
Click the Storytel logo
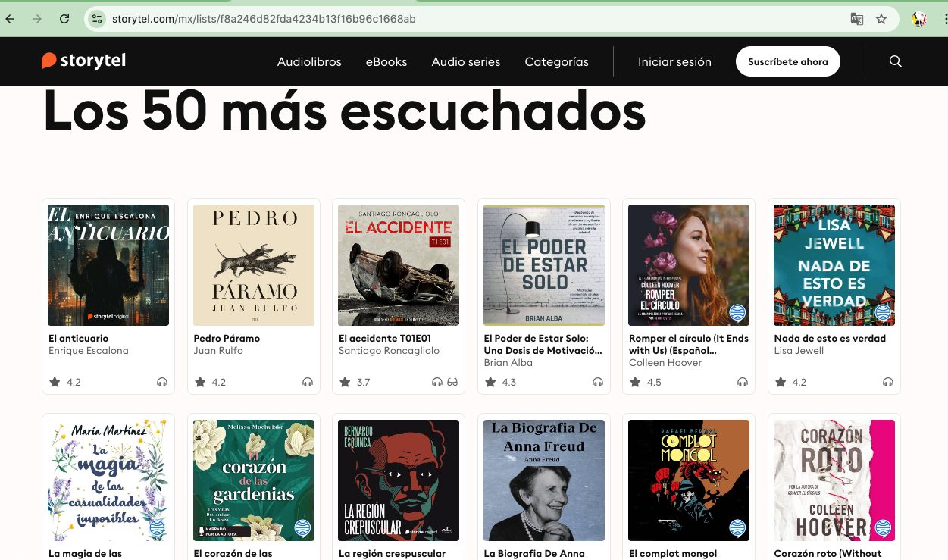pyautogui.click(x=84, y=61)
